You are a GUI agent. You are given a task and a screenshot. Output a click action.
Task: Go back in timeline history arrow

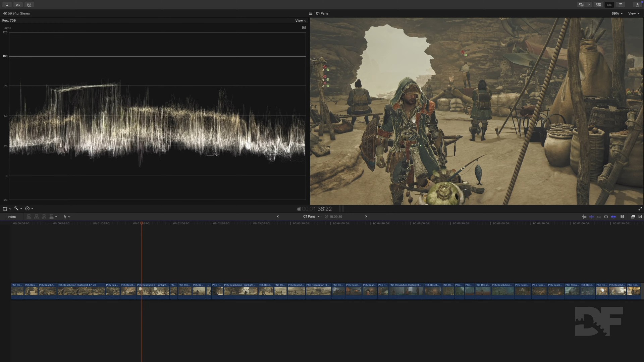click(x=278, y=217)
